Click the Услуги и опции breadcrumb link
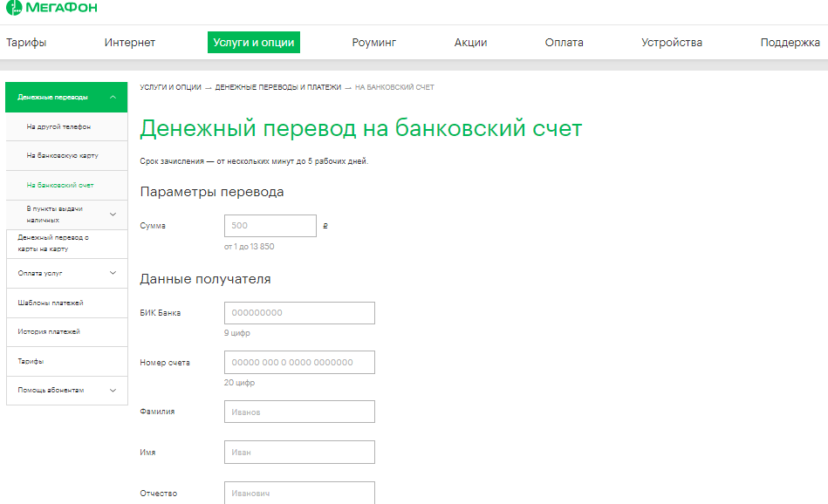Screen dimensions: 828x504 point(170,87)
